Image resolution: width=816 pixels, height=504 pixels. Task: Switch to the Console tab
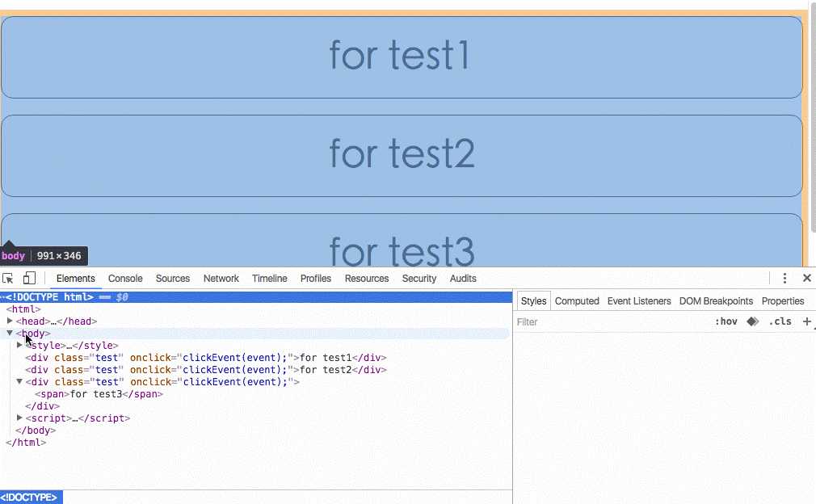pyautogui.click(x=125, y=278)
